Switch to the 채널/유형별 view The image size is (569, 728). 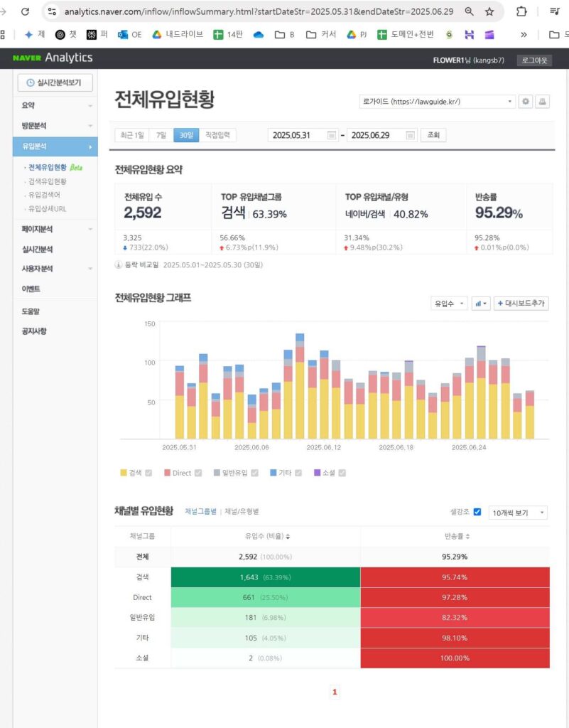(x=242, y=511)
